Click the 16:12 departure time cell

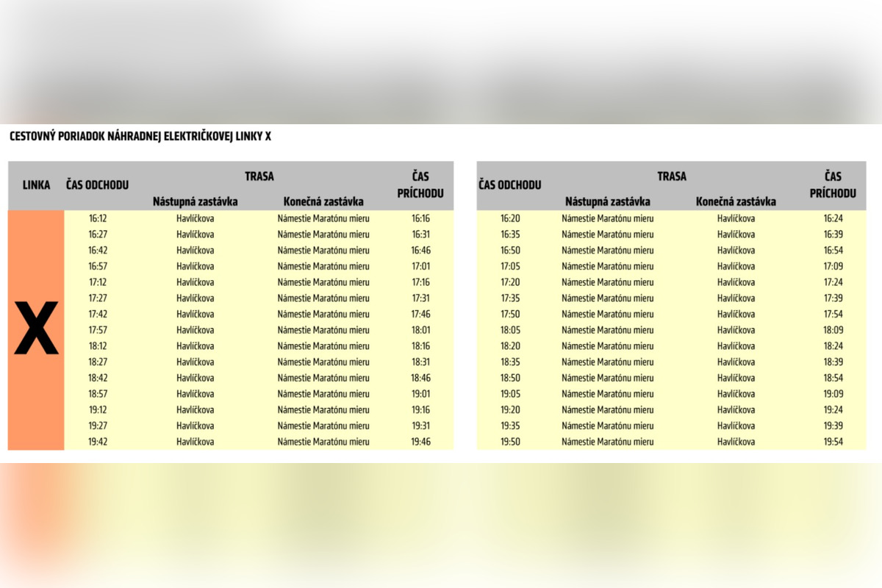tap(98, 218)
